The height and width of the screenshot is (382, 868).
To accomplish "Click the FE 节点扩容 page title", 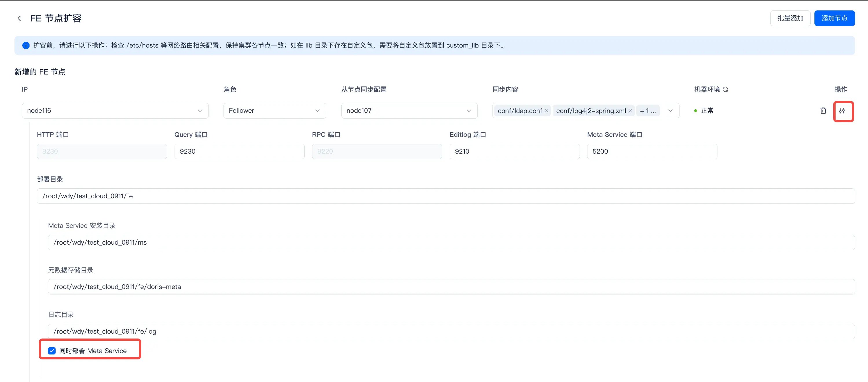I will tap(56, 18).
